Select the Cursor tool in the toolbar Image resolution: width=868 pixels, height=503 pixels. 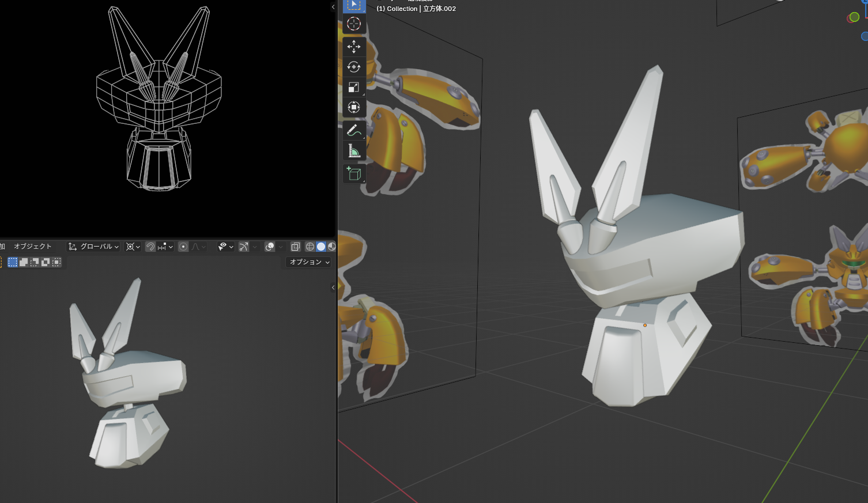[354, 24]
